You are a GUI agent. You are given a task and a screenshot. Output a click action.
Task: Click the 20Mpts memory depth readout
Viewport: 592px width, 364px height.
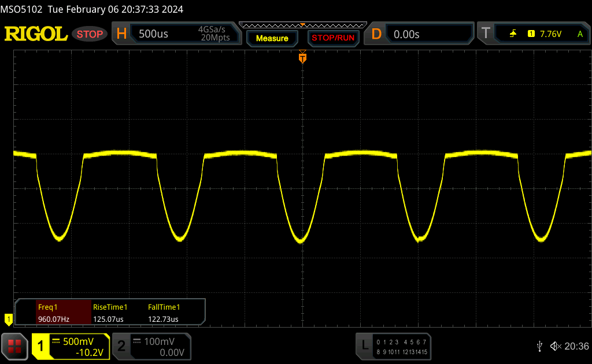click(215, 38)
